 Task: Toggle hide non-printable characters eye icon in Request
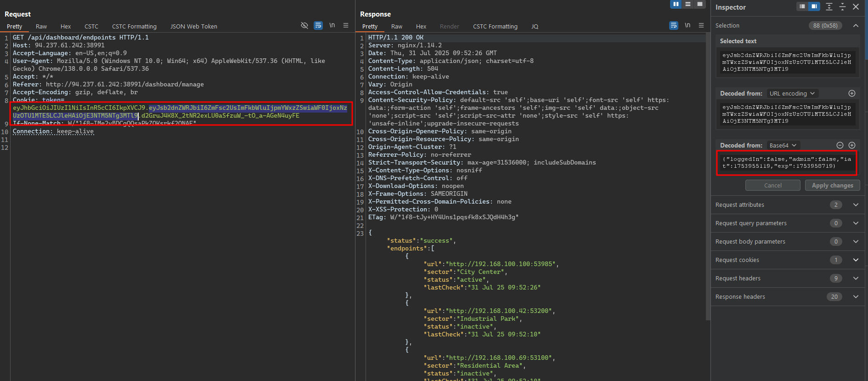304,26
